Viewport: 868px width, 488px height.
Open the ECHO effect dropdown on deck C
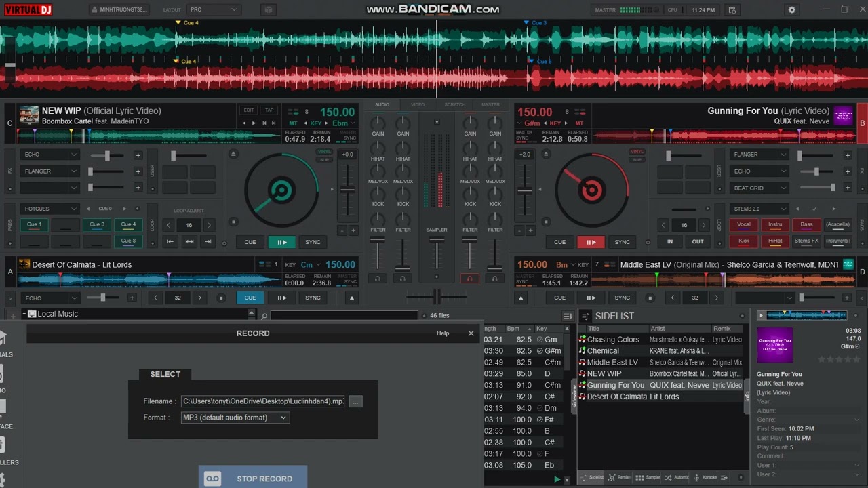pyautogui.click(x=50, y=155)
